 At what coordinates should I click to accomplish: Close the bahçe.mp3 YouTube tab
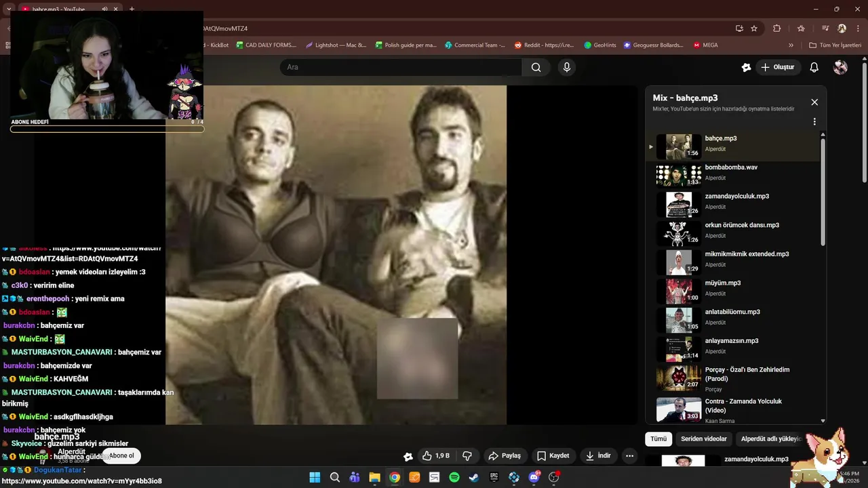(x=116, y=9)
